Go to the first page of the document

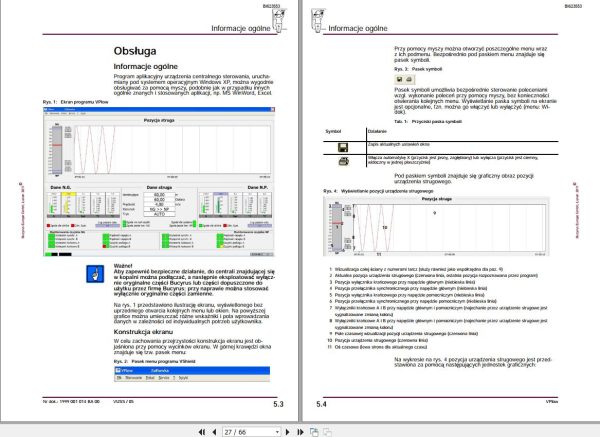[x=202, y=432]
